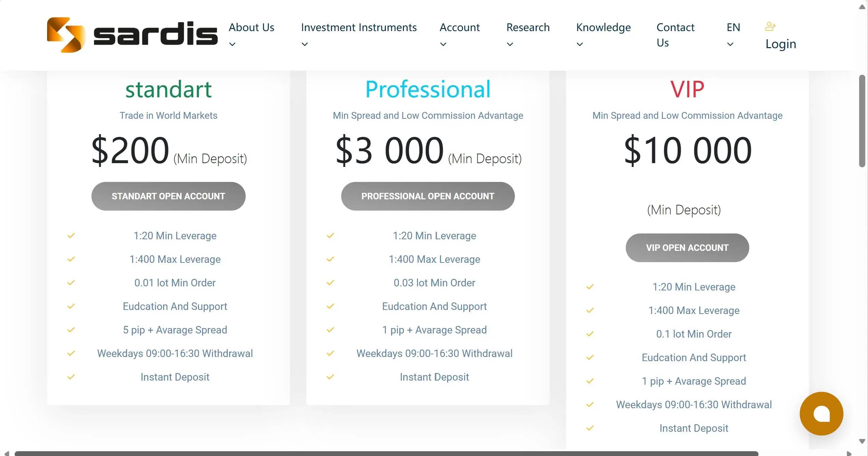
Task: Click the horizontal scrollbar thumb
Action: point(386,454)
